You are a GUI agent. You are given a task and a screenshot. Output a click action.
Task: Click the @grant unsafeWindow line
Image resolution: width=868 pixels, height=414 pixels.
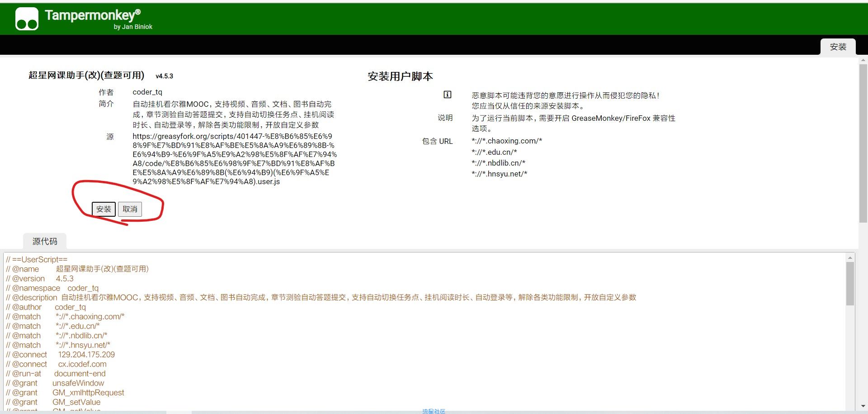tap(55, 383)
